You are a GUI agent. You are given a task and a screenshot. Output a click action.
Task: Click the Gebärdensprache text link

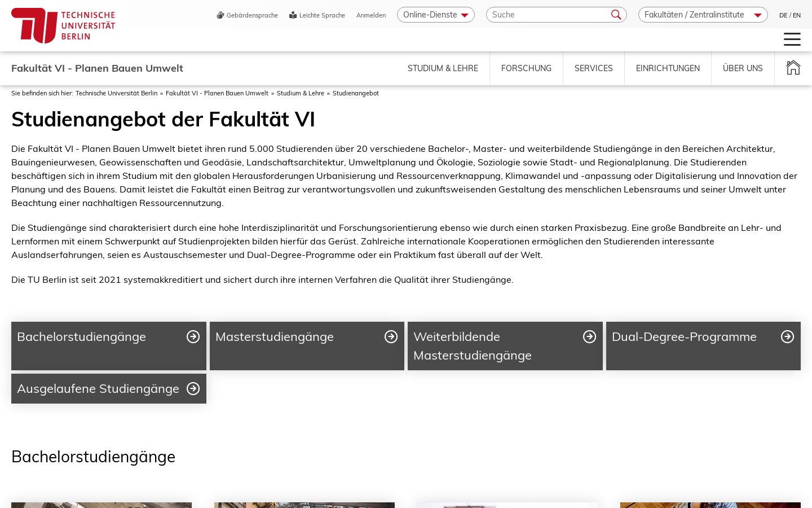coord(252,15)
